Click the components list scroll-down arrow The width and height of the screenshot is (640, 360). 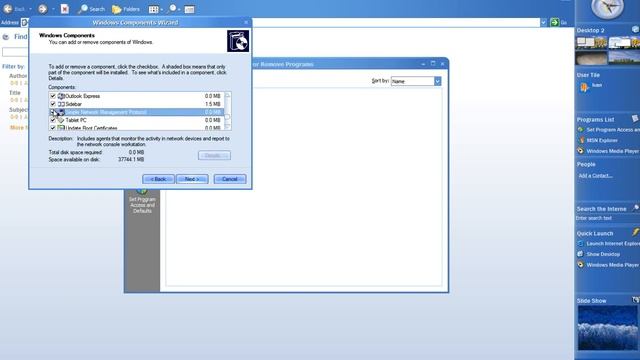(x=228, y=127)
